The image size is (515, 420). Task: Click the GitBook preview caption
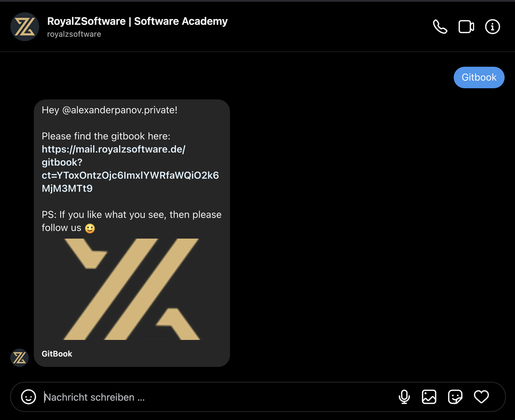pyautogui.click(x=57, y=354)
